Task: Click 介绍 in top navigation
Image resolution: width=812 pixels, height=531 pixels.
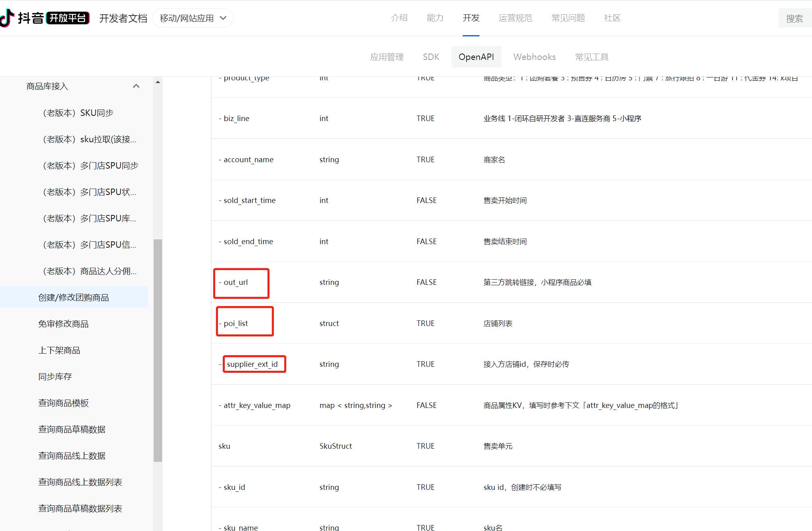Action: [399, 18]
